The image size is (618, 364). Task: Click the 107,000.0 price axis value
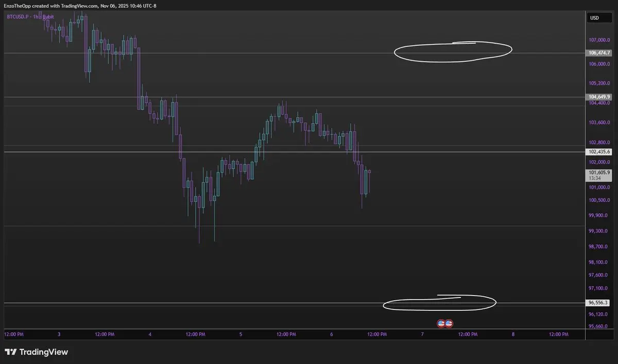[599, 40]
